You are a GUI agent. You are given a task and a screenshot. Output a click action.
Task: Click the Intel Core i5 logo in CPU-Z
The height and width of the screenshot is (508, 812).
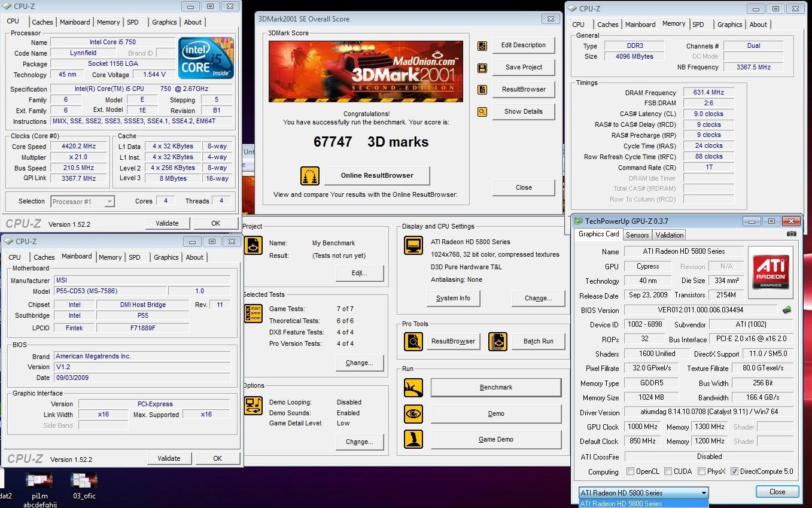tap(206, 58)
